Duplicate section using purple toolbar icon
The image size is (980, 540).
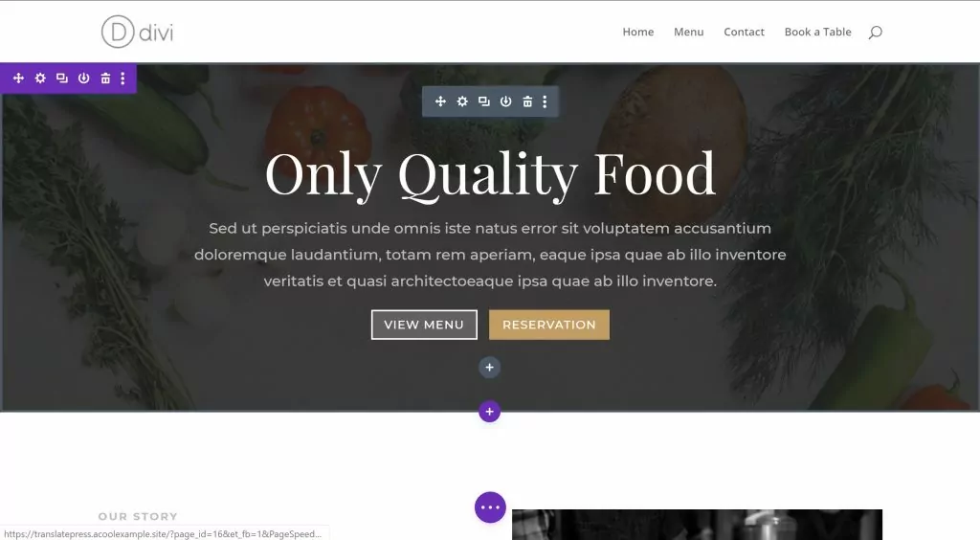[x=62, y=79]
